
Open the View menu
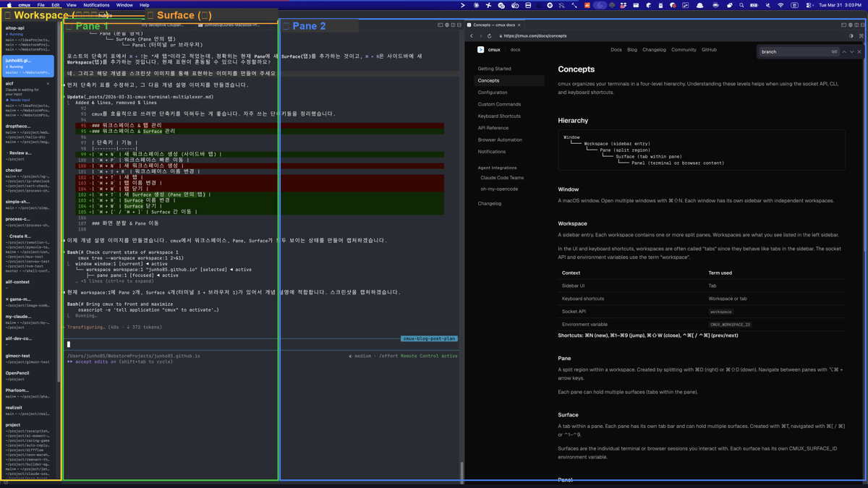point(72,5)
